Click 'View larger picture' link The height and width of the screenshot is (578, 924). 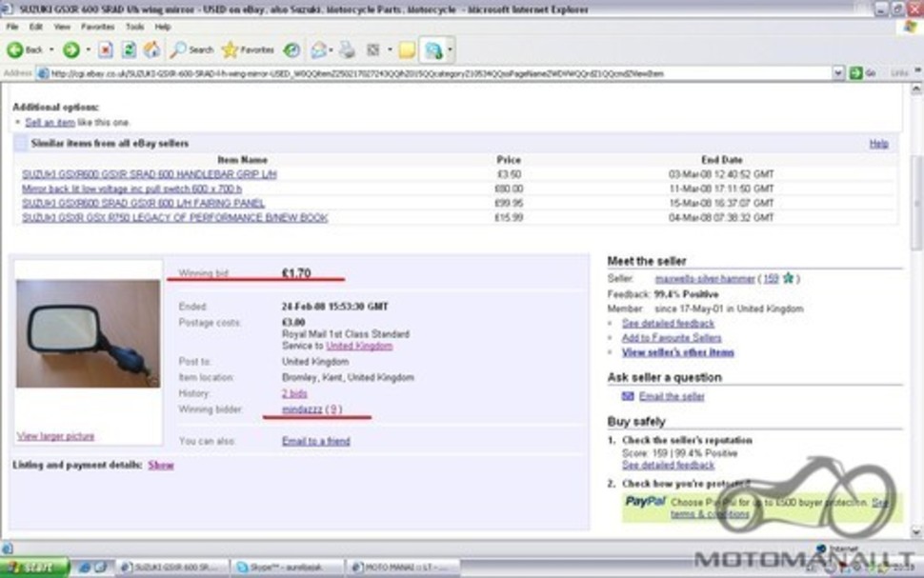click(x=56, y=436)
